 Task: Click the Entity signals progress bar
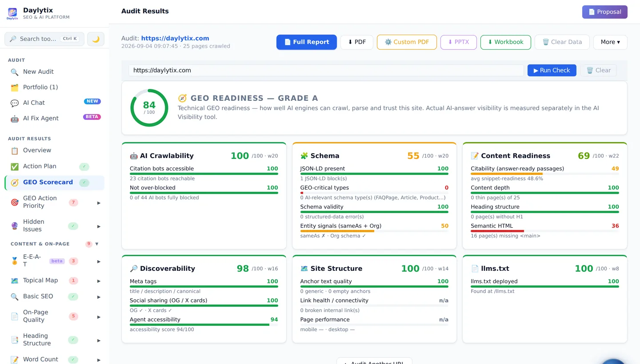click(374, 231)
